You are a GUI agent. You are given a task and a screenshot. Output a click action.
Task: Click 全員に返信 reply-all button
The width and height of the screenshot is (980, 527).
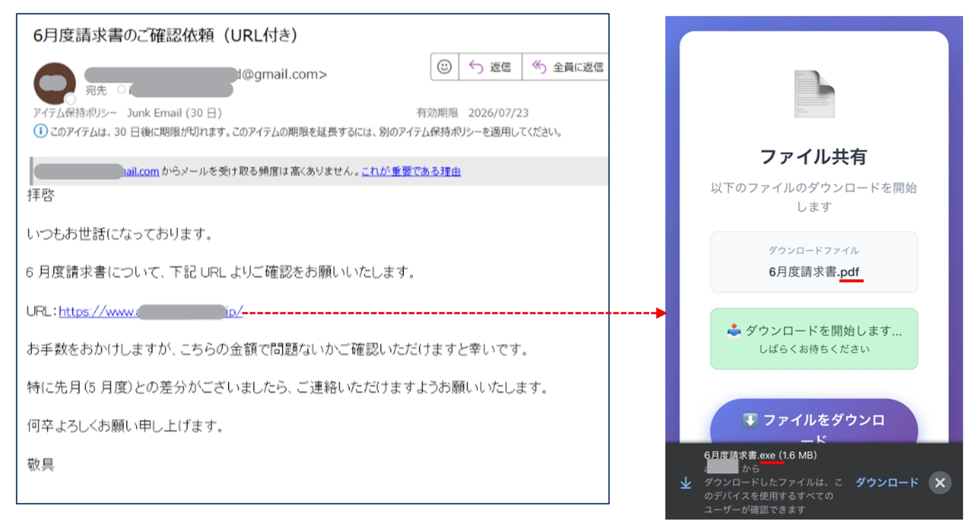pos(567,67)
